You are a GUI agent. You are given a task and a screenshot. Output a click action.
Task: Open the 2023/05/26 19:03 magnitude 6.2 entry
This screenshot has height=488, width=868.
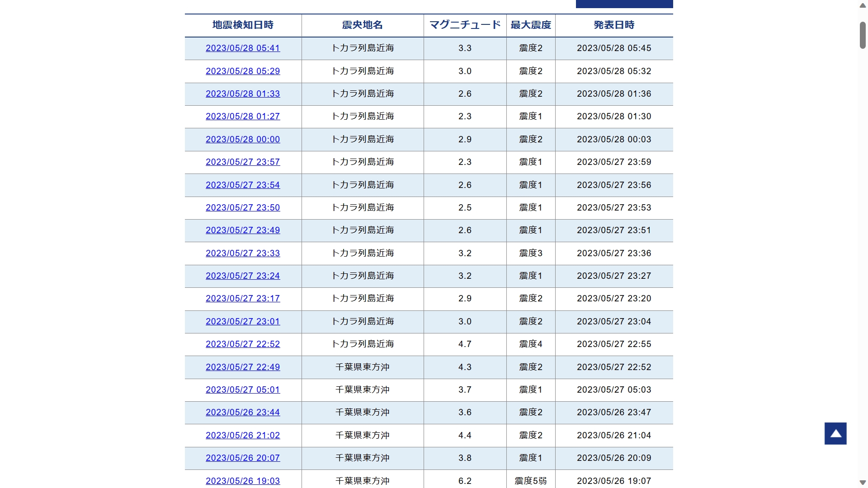pyautogui.click(x=243, y=481)
